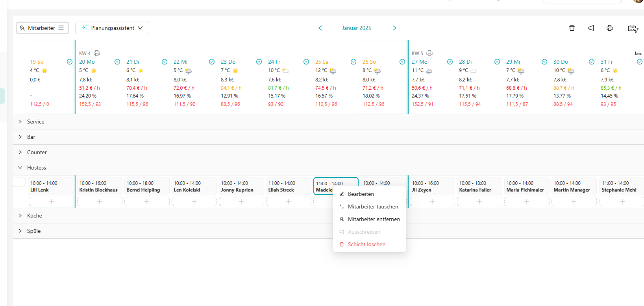644x306 pixels.
Task: Open Jil Zeyen's shift card
Action: pos(432,186)
